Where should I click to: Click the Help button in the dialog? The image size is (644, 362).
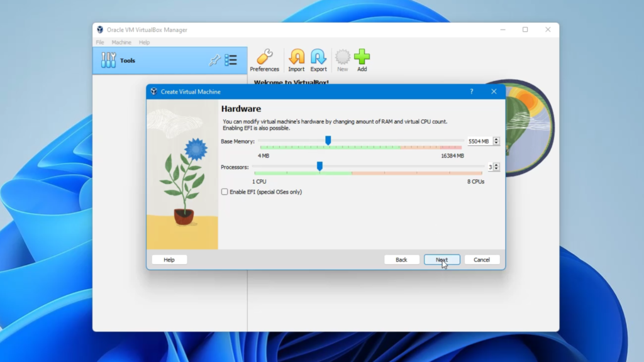(169, 260)
